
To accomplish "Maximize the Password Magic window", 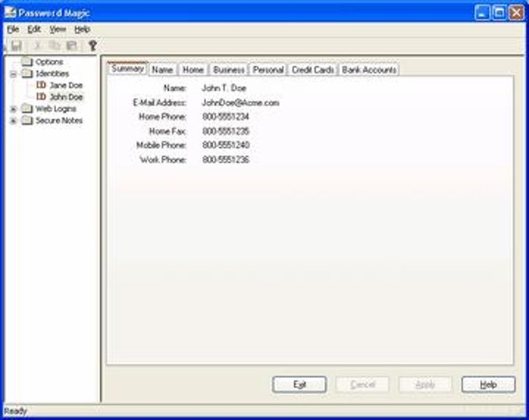I will pos(499,13).
